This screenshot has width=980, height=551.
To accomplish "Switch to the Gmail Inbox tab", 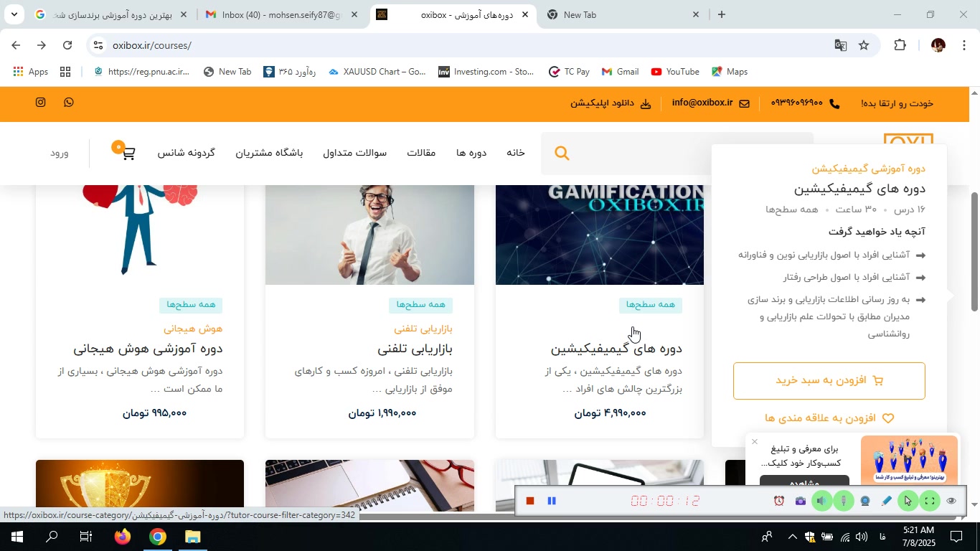I will (x=282, y=14).
